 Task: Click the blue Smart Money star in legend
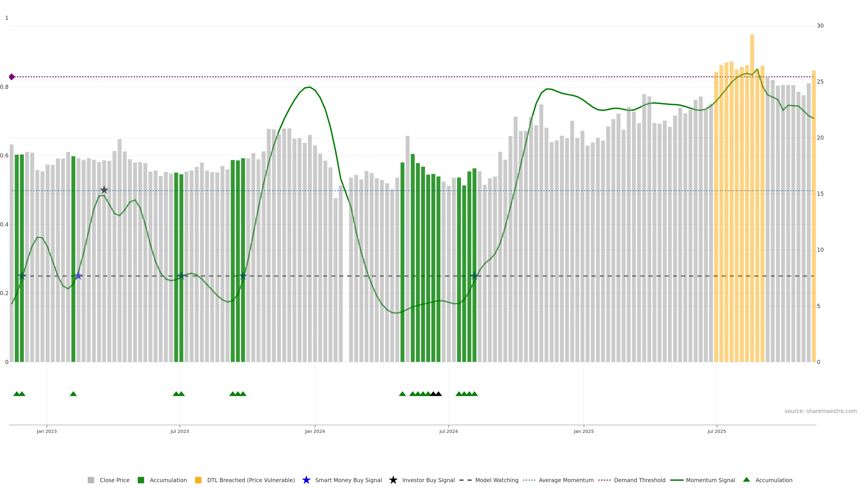(x=306, y=480)
